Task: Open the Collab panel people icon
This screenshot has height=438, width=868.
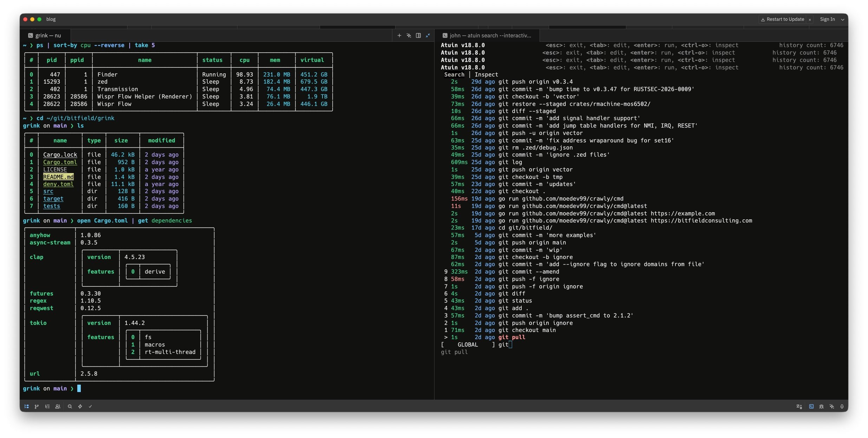Action: (x=58, y=406)
